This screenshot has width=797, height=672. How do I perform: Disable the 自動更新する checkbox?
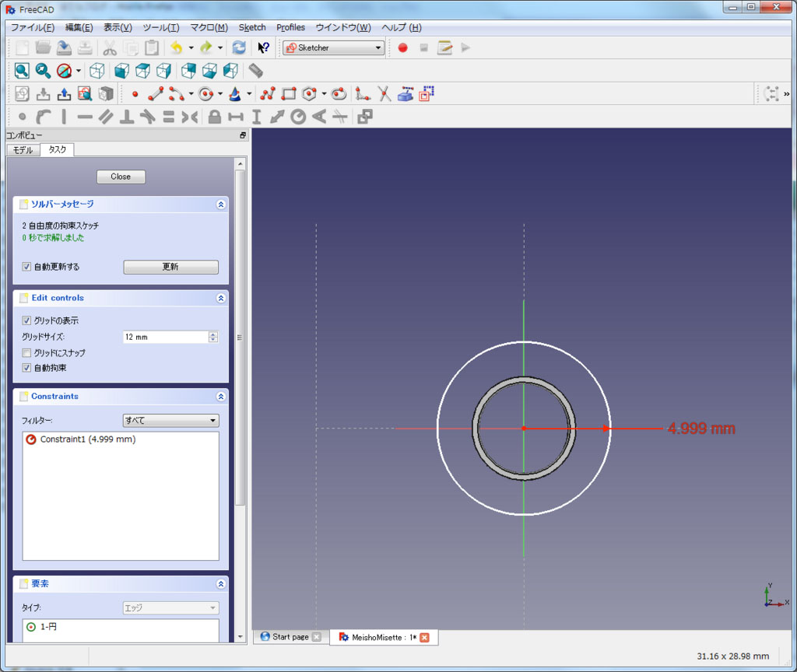(x=27, y=267)
